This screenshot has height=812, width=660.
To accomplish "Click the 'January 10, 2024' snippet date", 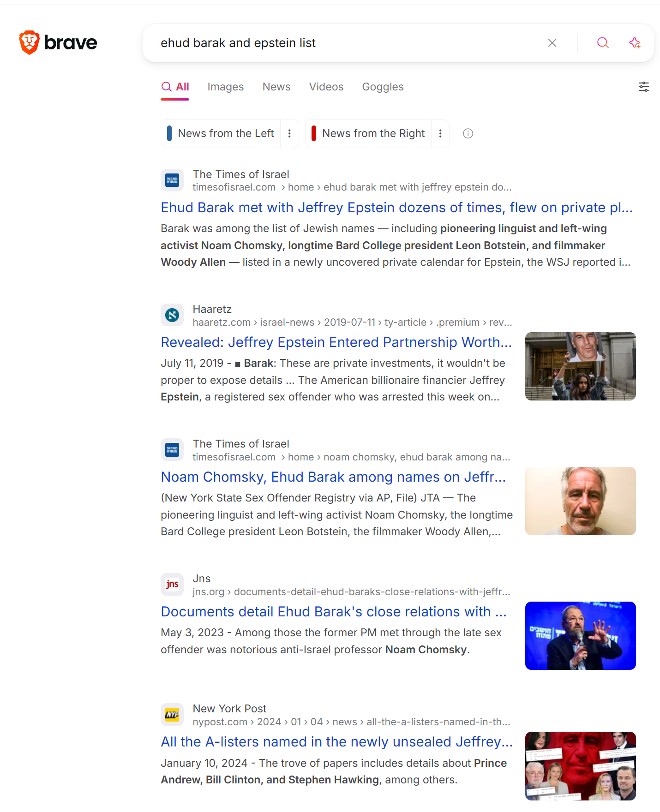I will pos(204,763).
